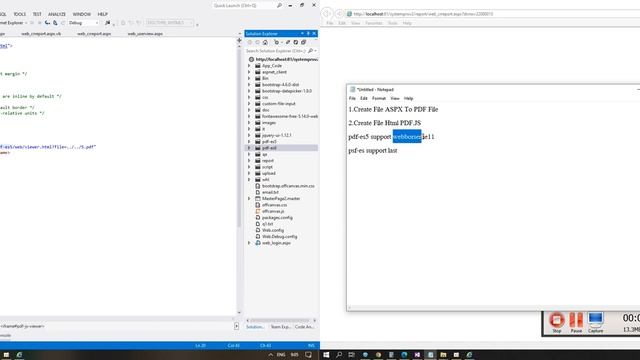
Task: Switch to Code Analysis bottom tab
Action: click(x=304, y=327)
